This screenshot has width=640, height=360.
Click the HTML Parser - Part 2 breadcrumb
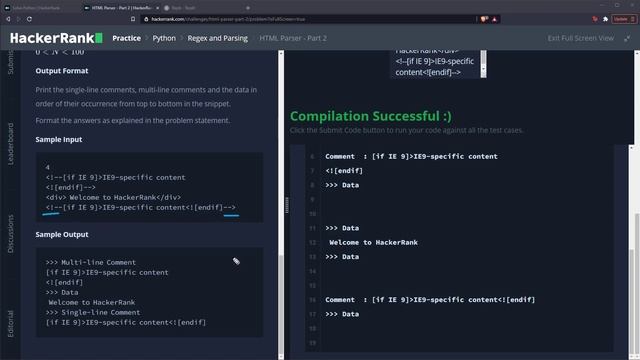point(293,38)
